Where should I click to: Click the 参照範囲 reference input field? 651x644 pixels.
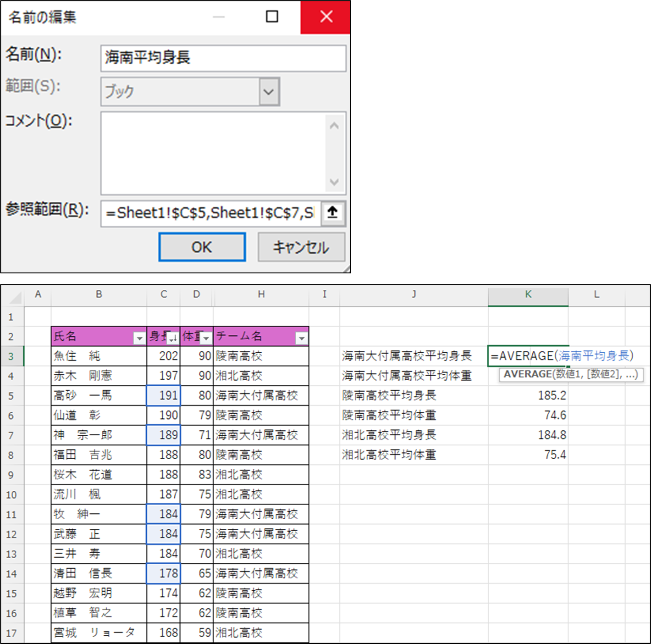point(211,213)
